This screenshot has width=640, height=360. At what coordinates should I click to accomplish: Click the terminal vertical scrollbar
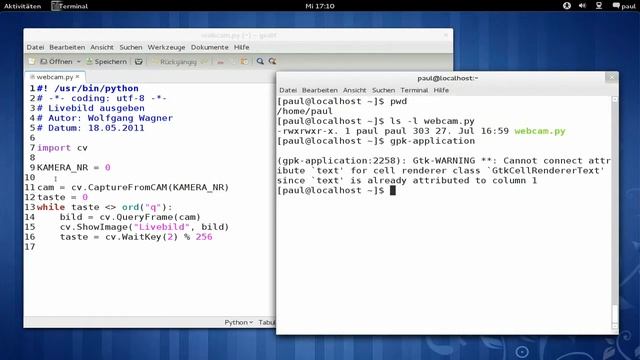(615, 212)
